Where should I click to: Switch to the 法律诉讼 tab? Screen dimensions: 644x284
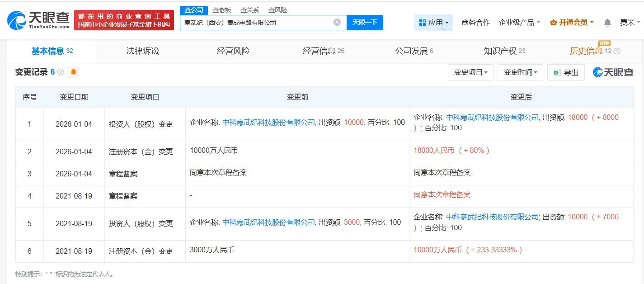tap(143, 51)
